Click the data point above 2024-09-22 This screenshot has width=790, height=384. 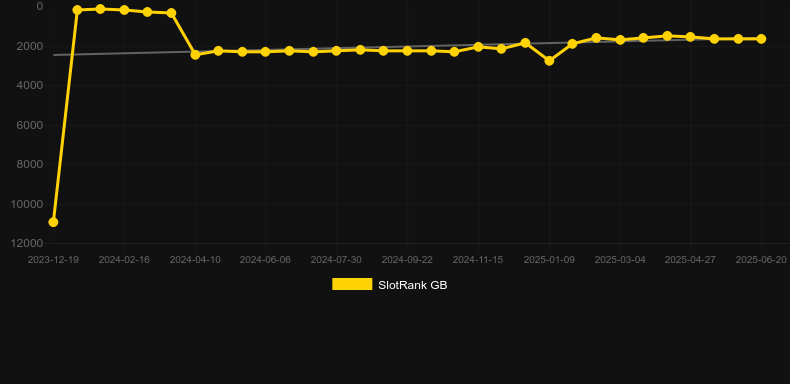407,51
